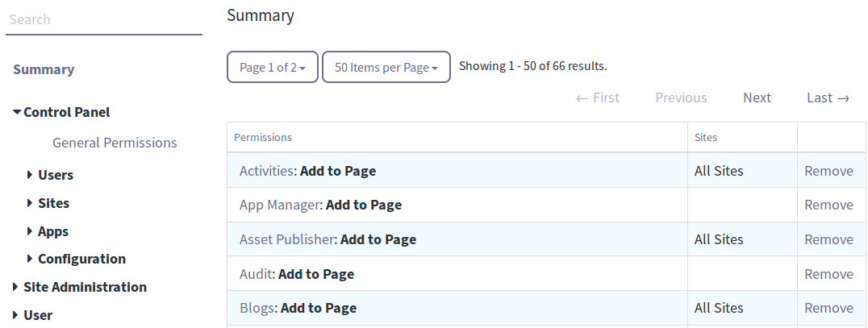This screenshot has height=328, width=868.
Task: Open the 50 Items per Page dropdown
Action: pyautogui.click(x=386, y=67)
